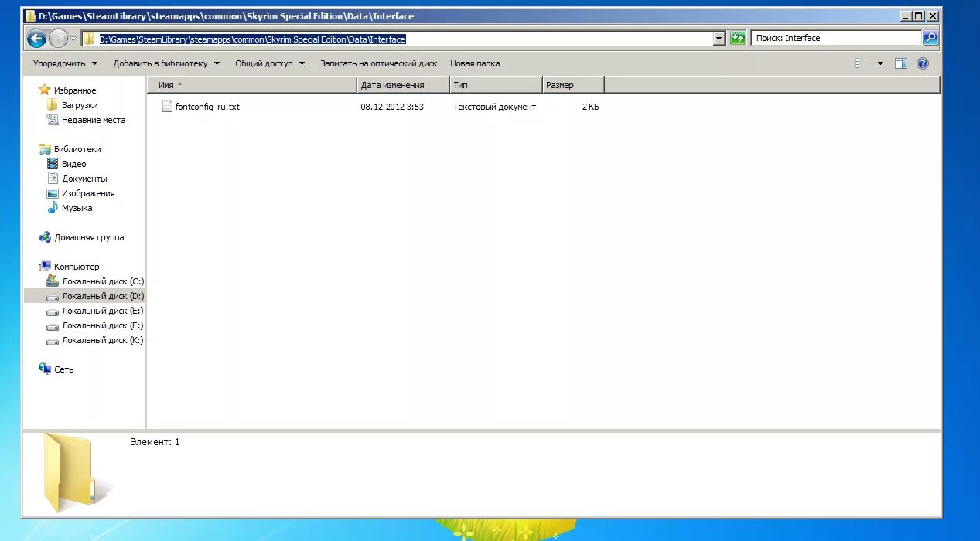Click the drive icon for disk (D:)
Image resolution: width=980 pixels, height=541 pixels.
tap(53, 297)
